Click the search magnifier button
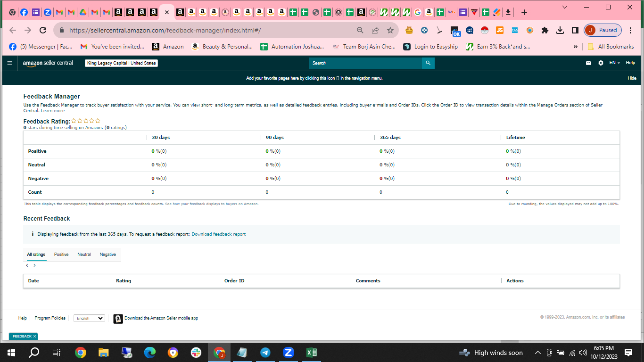The height and width of the screenshot is (362, 644). point(428,63)
